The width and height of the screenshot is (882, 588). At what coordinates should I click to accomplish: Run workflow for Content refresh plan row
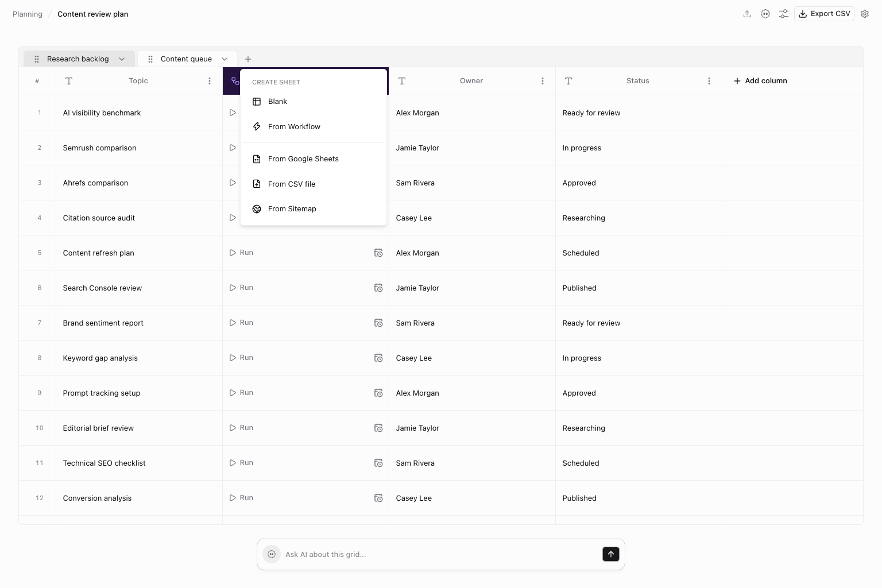click(241, 253)
